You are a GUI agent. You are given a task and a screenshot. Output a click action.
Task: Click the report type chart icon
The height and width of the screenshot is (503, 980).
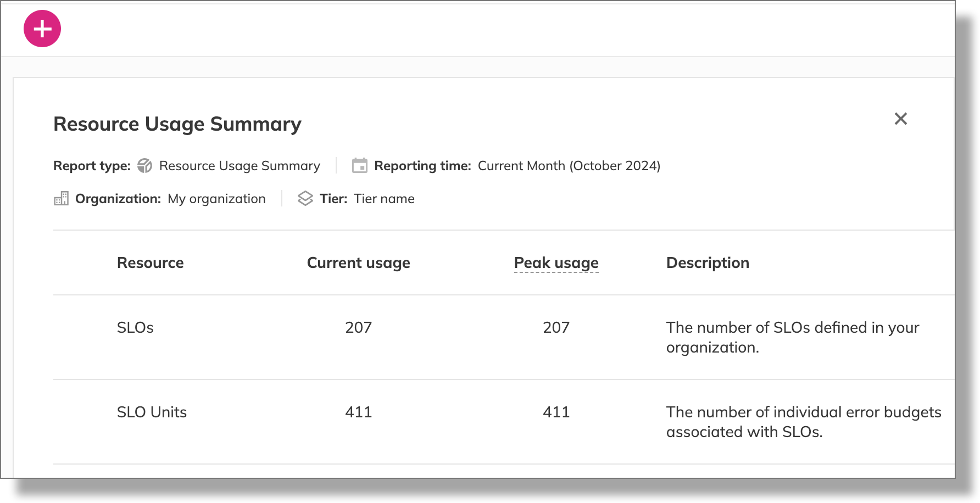pyautogui.click(x=144, y=166)
